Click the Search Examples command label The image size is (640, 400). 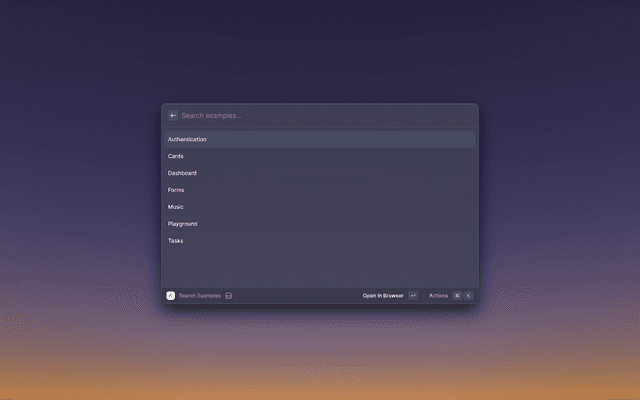[200, 295]
